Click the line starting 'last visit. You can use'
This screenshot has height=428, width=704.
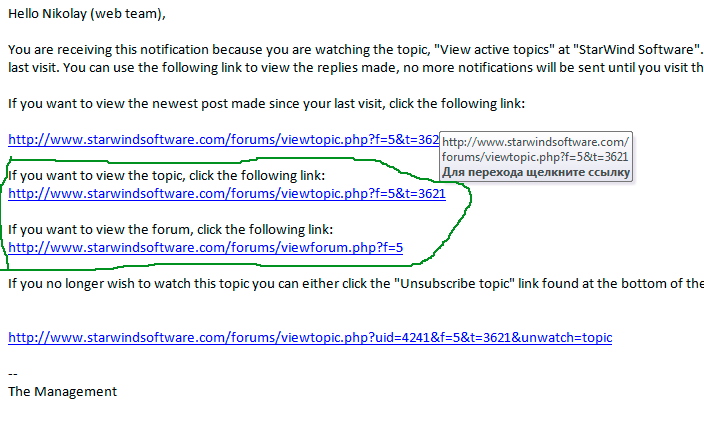tap(356, 68)
